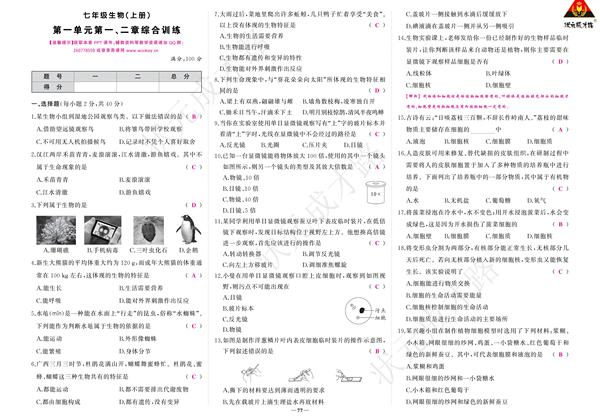Select option "D.物镜" in question 12
Image resolution: width=600 pixels, height=420 pixels.
232,329
